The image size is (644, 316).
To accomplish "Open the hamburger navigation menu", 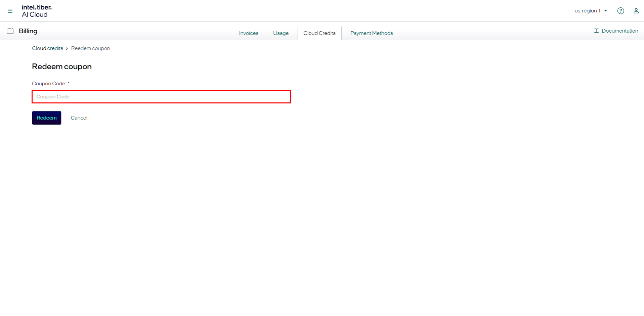I will click(10, 11).
